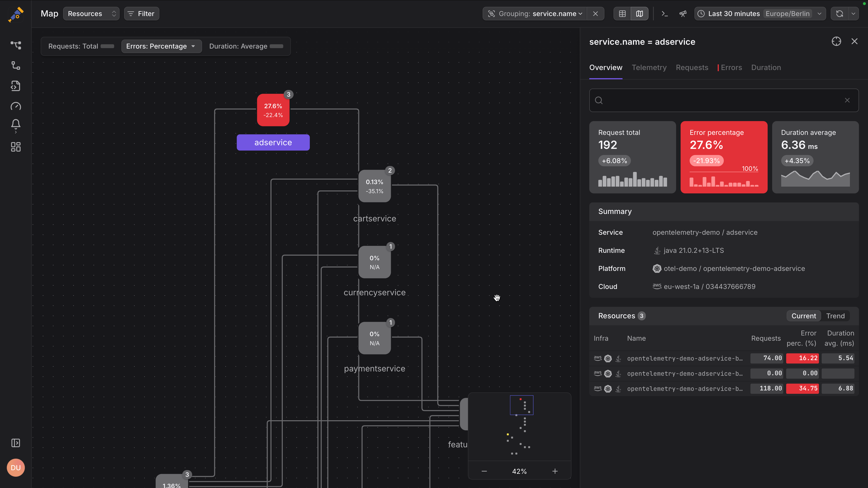The width and height of the screenshot is (868, 488).
Task: Click Service value opentelemetry-demo / adservice
Action: (705, 232)
